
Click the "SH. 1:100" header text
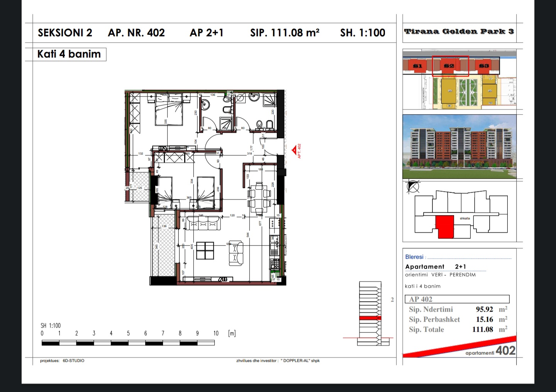pyautogui.click(x=363, y=33)
